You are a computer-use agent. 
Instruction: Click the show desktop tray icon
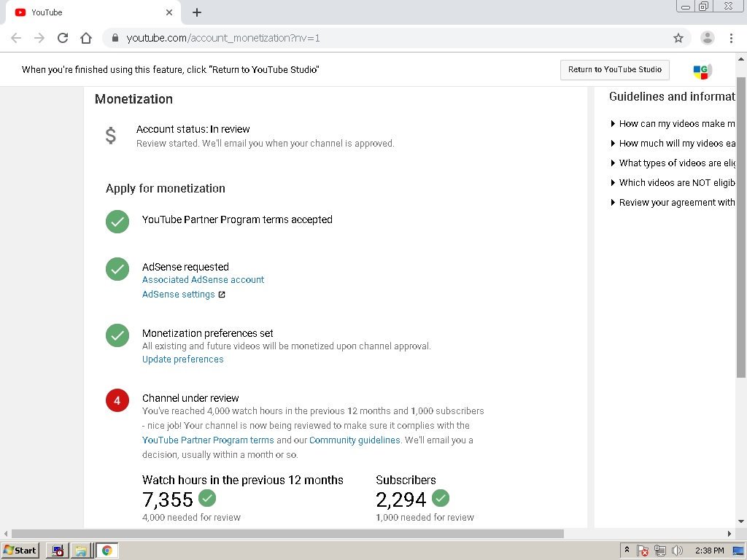[738, 551]
